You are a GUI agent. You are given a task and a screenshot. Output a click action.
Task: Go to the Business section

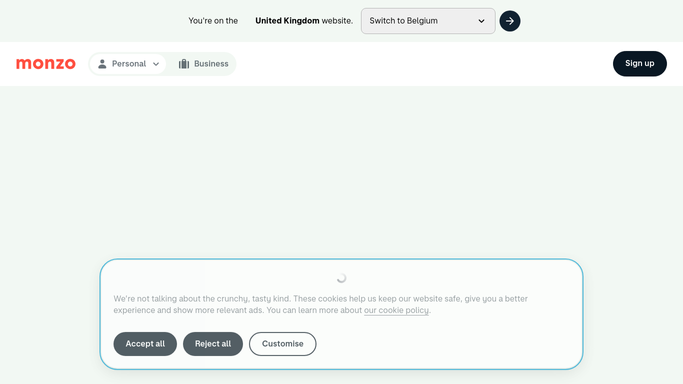coord(203,64)
